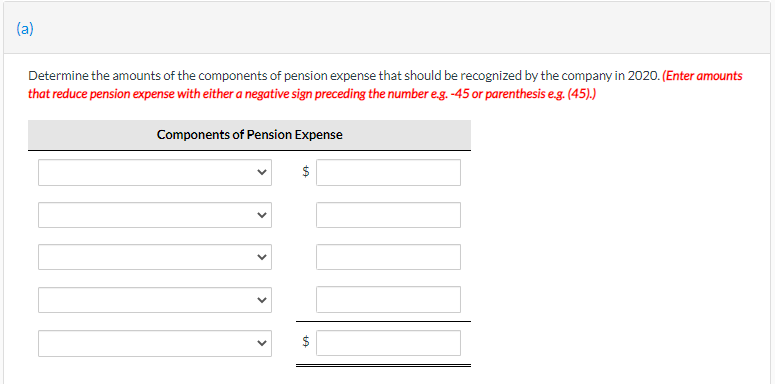Click the (a) part label link
775x384 pixels.
coord(25,30)
